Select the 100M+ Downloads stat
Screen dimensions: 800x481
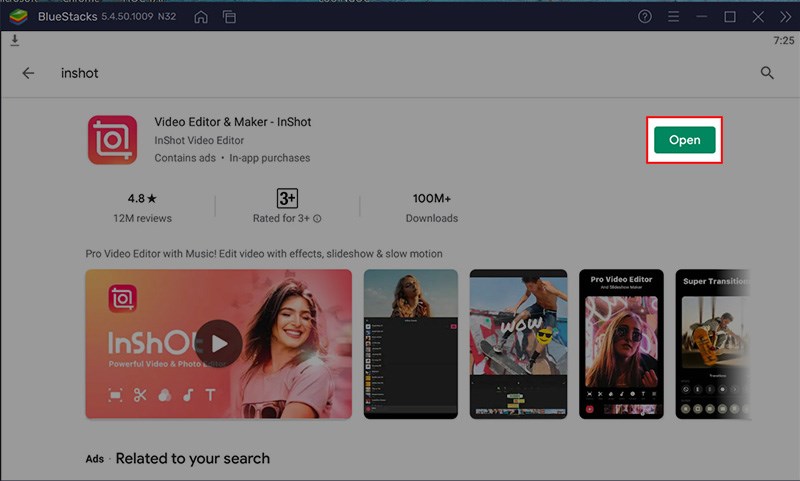[x=432, y=208]
